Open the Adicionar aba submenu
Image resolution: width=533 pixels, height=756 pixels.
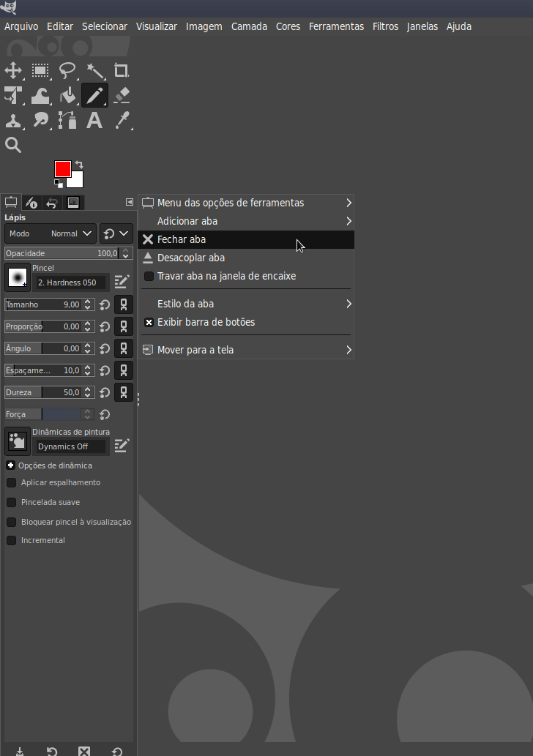tap(247, 221)
